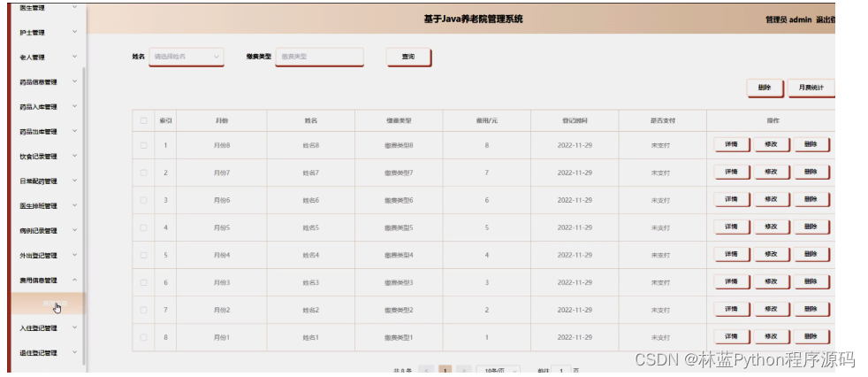Expand the 药品入库管理 chevron
The width and height of the screenshot is (868, 377).
[x=75, y=106]
